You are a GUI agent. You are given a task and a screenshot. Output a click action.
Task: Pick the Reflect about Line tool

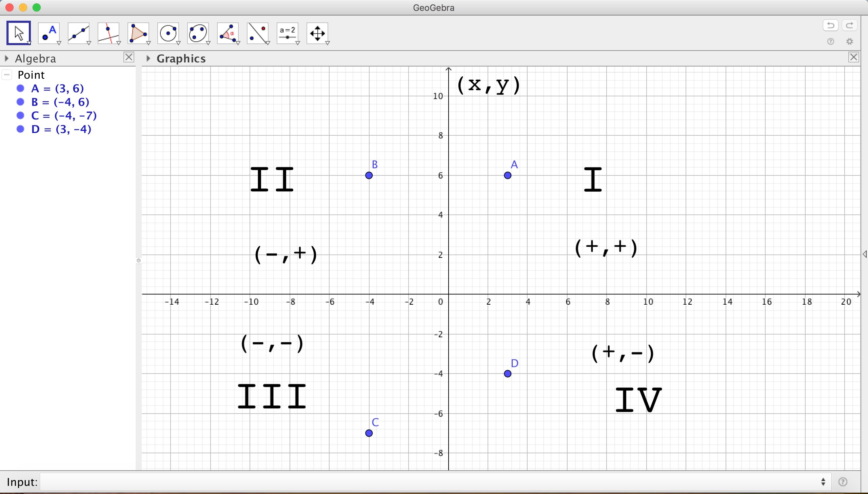click(x=258, y=33)
